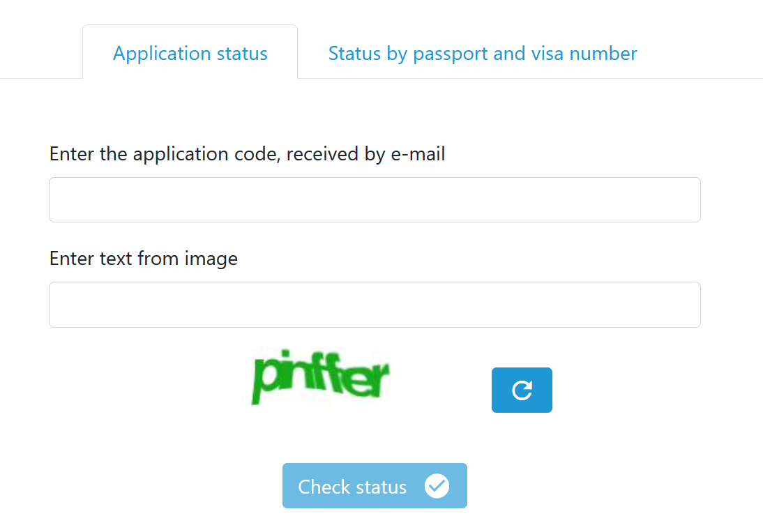
Task: Reload captcha via the blue square button
Action: click(522, 390)
